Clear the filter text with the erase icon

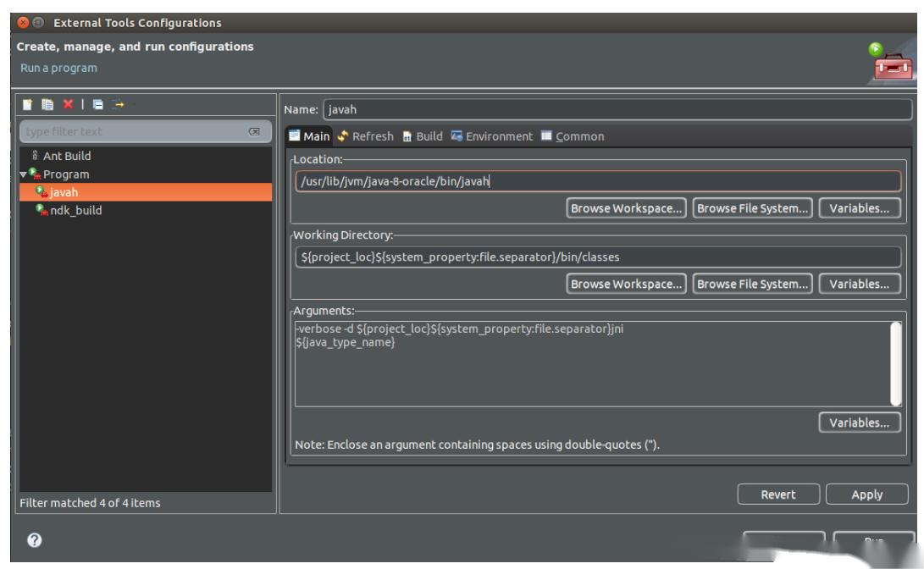[253, 132]
